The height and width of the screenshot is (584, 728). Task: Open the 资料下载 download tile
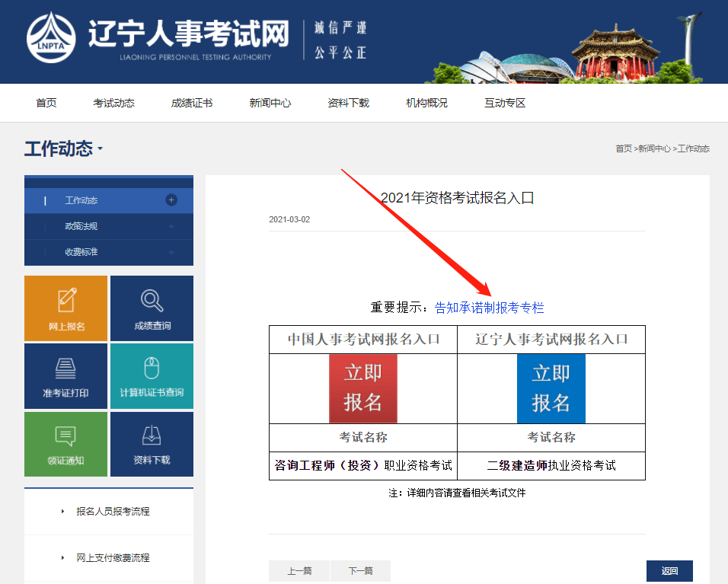(152, 444)
